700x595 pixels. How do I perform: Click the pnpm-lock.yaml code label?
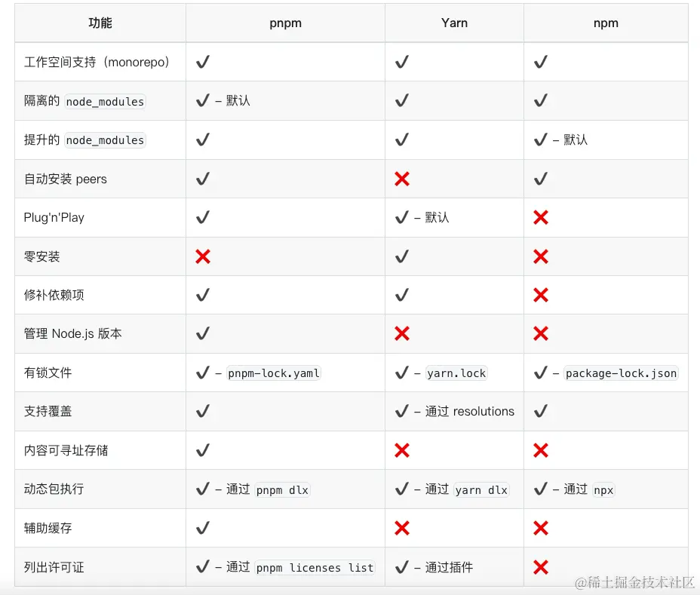pyautogui.click(x=274, y=373)
